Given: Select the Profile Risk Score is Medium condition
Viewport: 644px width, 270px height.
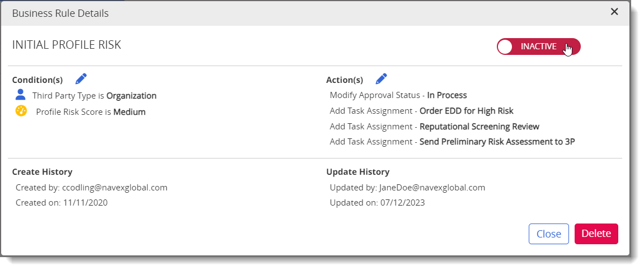Looking at the screenshot, I should (91, 112).
